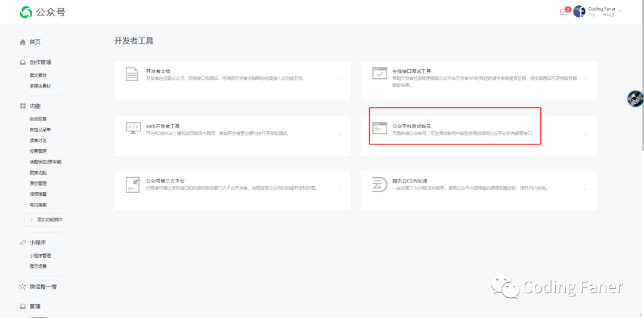The height and width of the screenshot is (318, 644).
Task: Click the 个人 account type label
Action: tap(592, 15)
